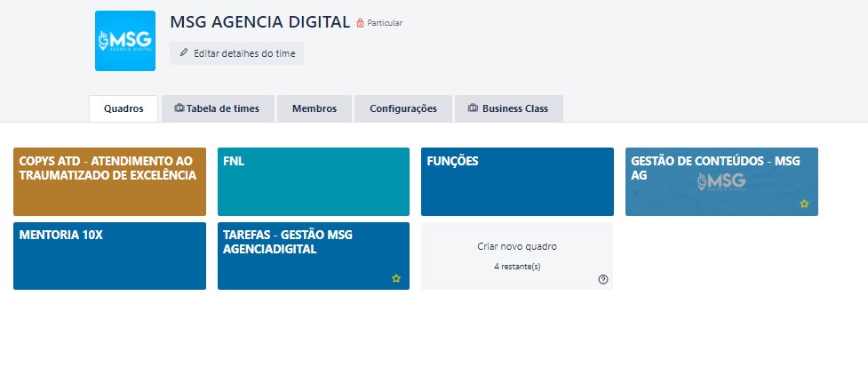Viewport: 868px width, 384px height.
Task: Go to the Configurações tab
Action: (403, 108)
